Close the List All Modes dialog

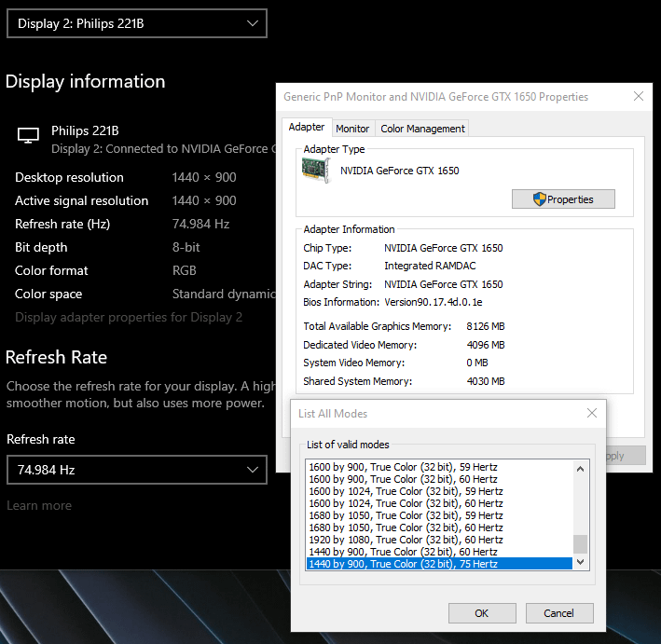[x=592, y=413]
